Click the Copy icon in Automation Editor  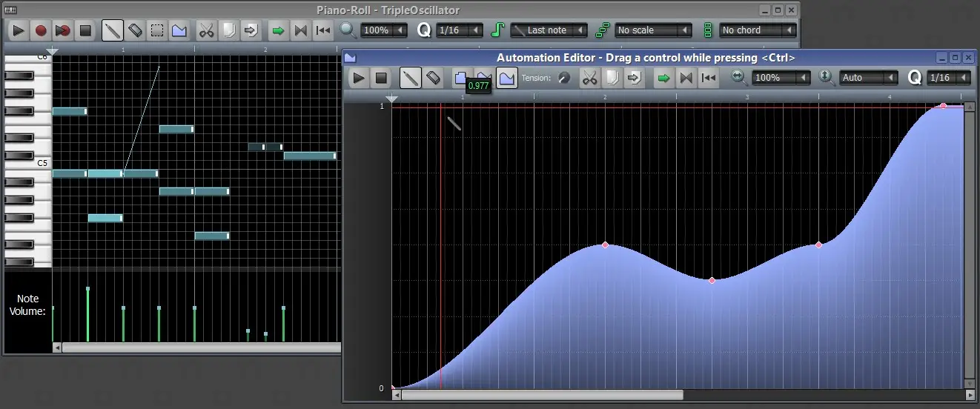pyautogui.click(x=612, y=78)
